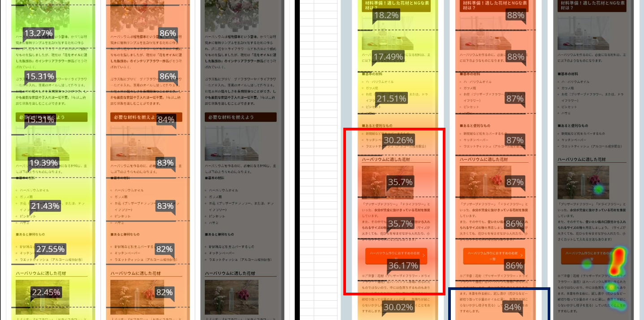
Task: Click the 22.45% label on flower image
Action: pyautogui.click(x=46, y=292)
